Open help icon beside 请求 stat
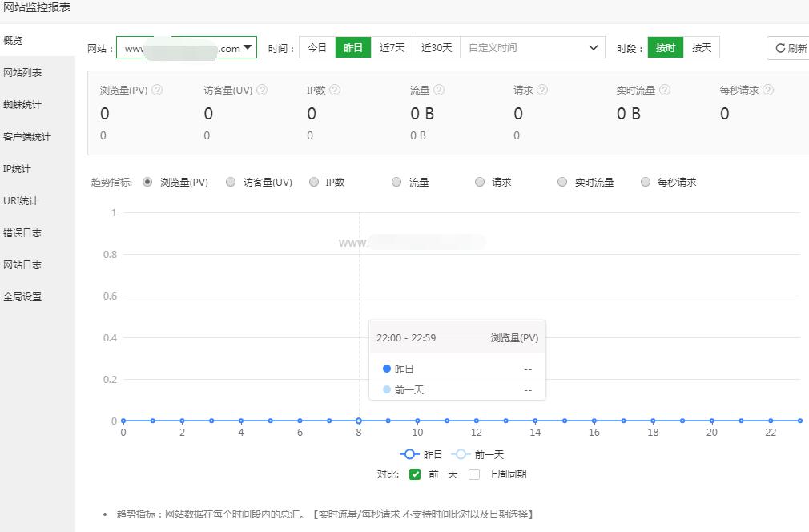This screenshot has width=809, height=532. click(541, 90)
